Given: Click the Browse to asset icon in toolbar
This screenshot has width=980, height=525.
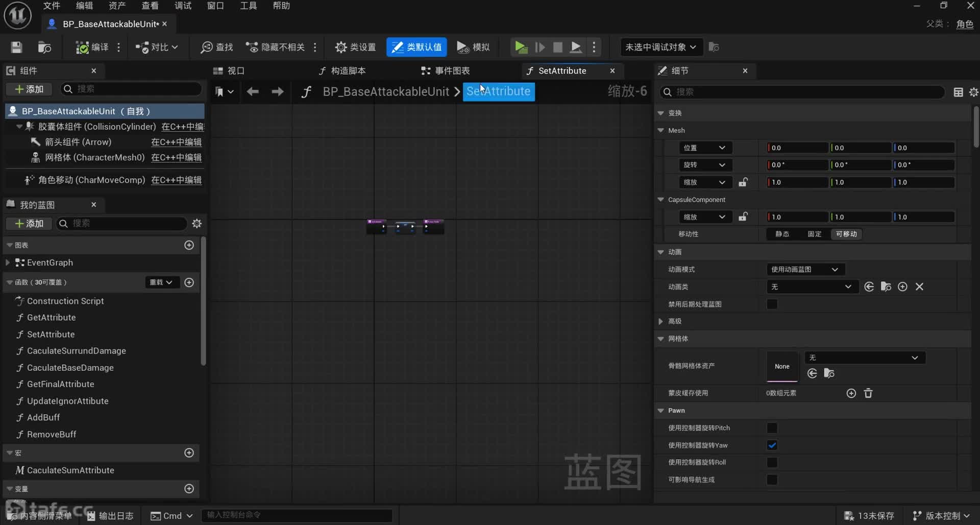Looking at the screenshot, I should point(44,47).
